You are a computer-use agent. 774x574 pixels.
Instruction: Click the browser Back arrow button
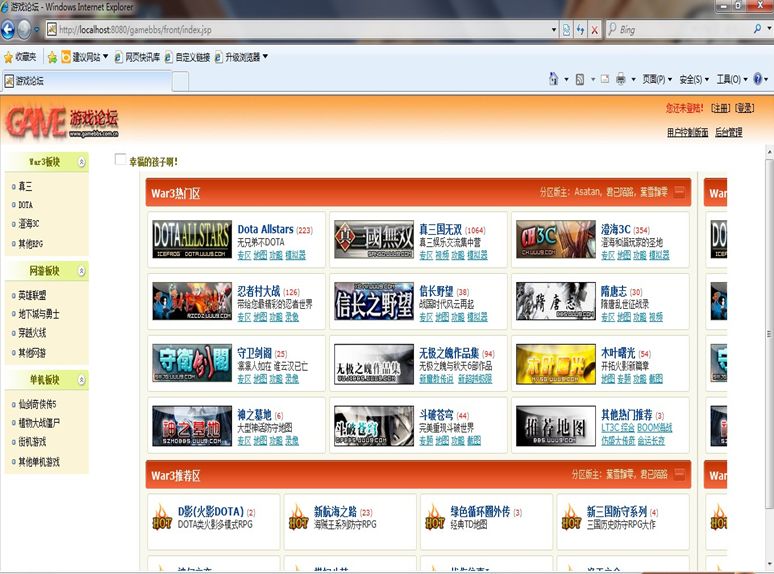pos(8,30)
